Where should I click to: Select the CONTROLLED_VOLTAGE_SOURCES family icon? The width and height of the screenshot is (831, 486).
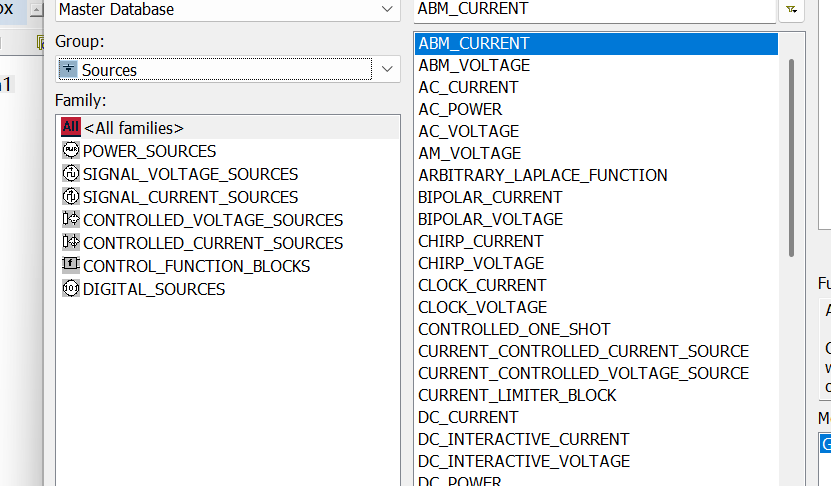click(70, 220)
